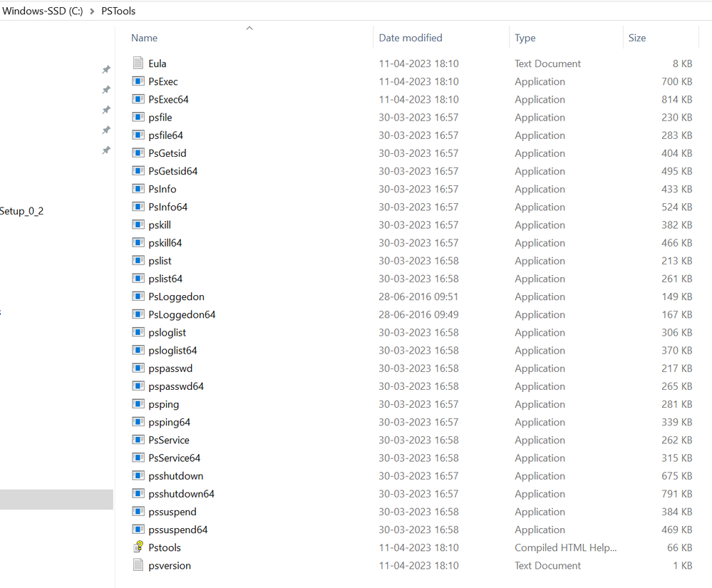Click Pstools size value 66 KB
712x588 pixels.
(x=680, y=547)
